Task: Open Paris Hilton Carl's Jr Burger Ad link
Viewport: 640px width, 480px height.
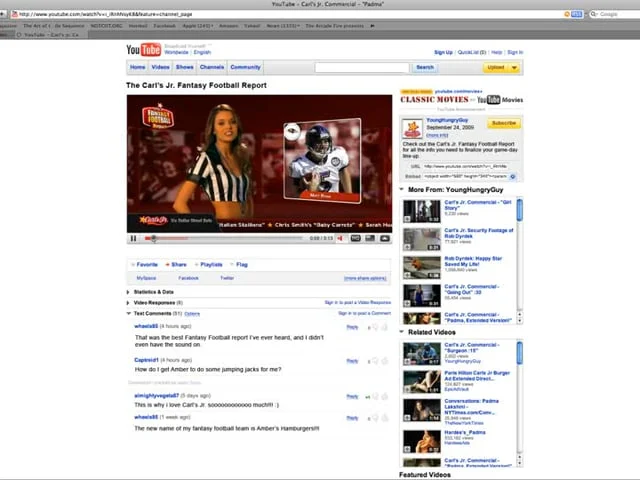Action: point(477,376)
